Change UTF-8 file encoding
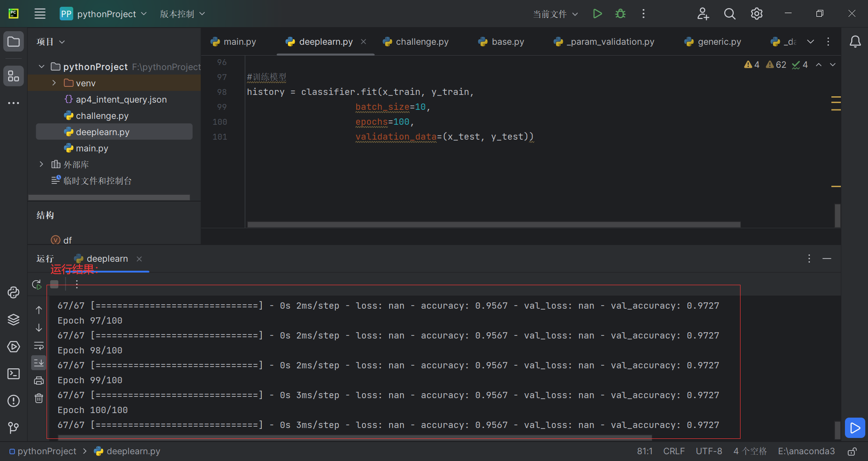 tap(709, 451)
